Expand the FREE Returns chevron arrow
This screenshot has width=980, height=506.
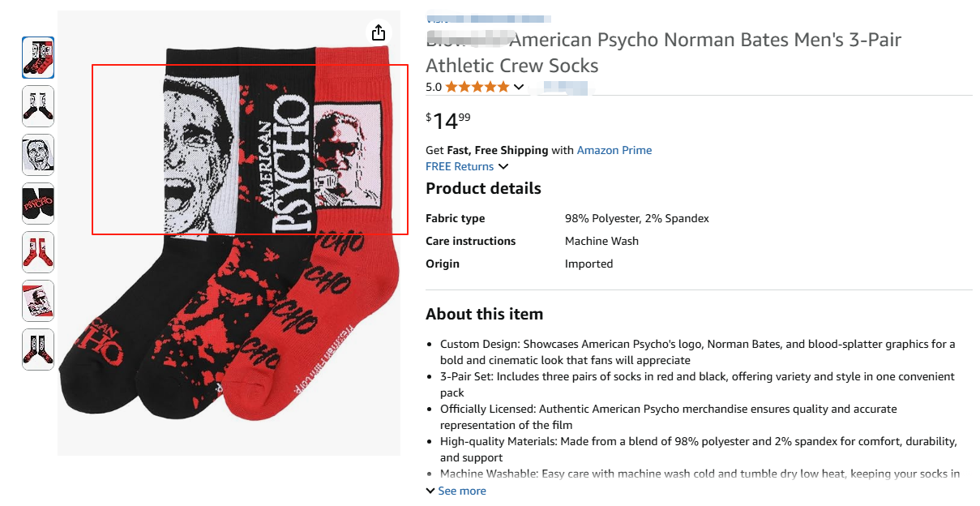point(503,167)
